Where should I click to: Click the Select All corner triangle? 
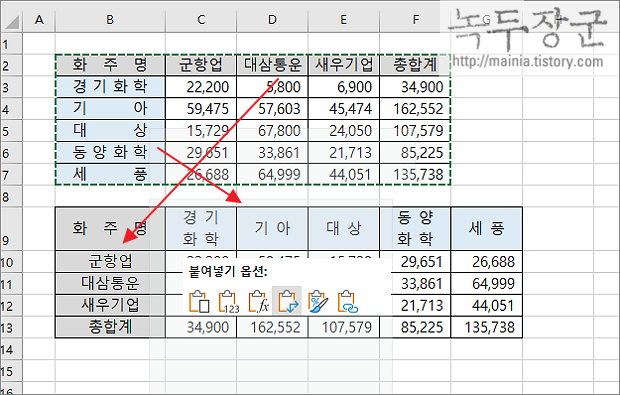(12, 21)
